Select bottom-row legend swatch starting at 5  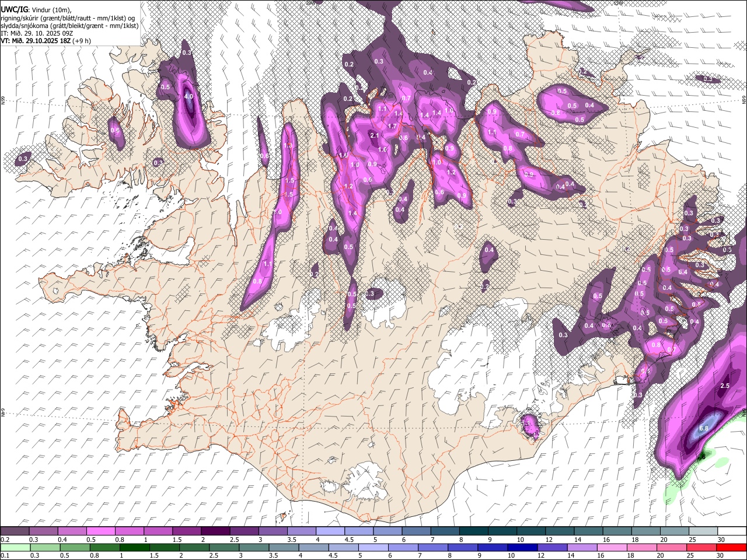click(x=373, y=548)
